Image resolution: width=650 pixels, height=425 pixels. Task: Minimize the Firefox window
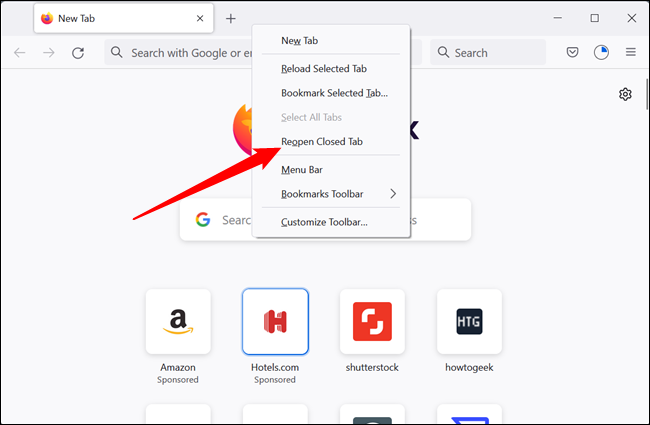tap(558, 18)
